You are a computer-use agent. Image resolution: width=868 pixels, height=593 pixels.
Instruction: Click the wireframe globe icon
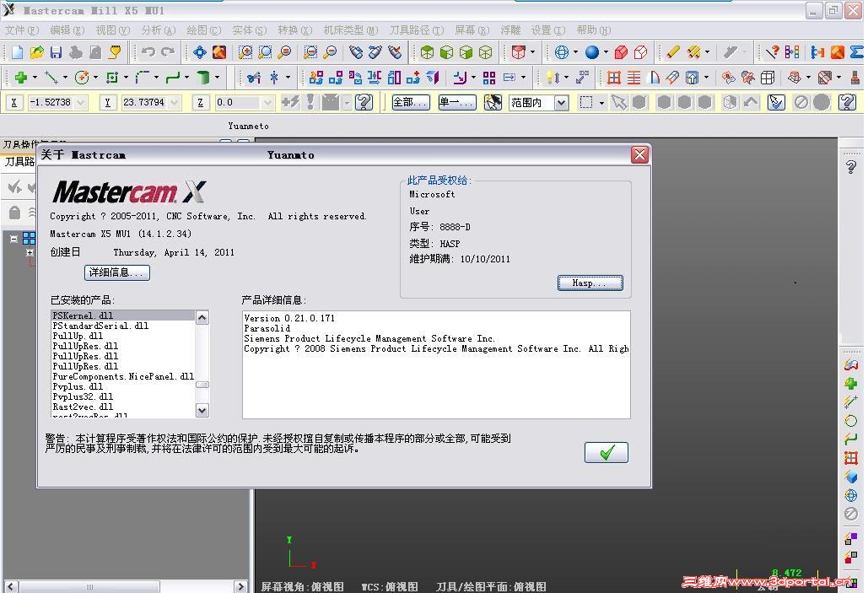[x=562, y=52]
